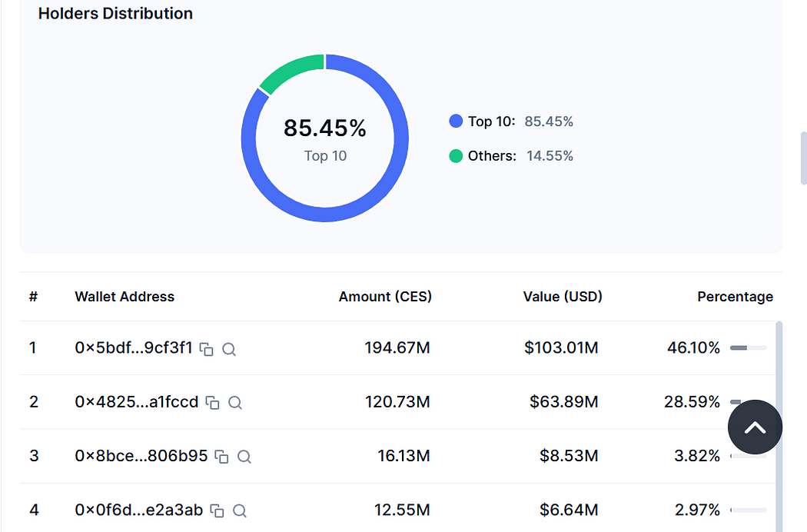Click the Value (USD) column header
The height and width of the screenshot is (532, 807).
coord(563,297)
